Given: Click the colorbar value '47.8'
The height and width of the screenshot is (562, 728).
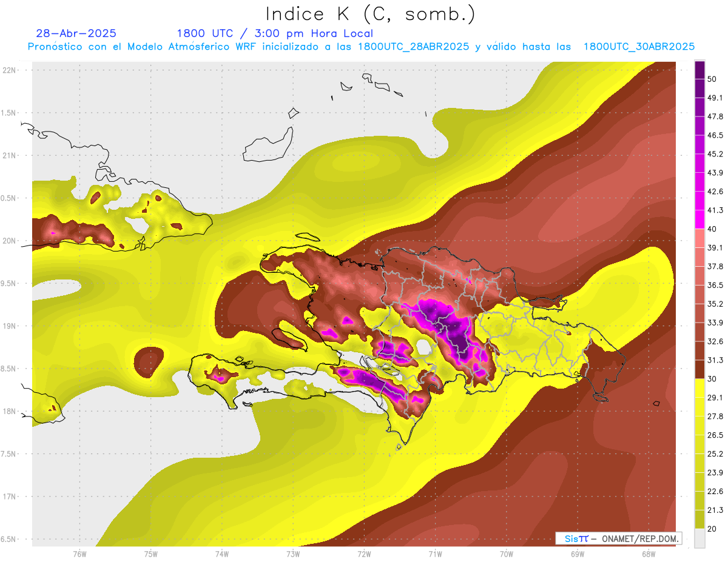Looking at the screenshot, I should [x=715, y=117].
